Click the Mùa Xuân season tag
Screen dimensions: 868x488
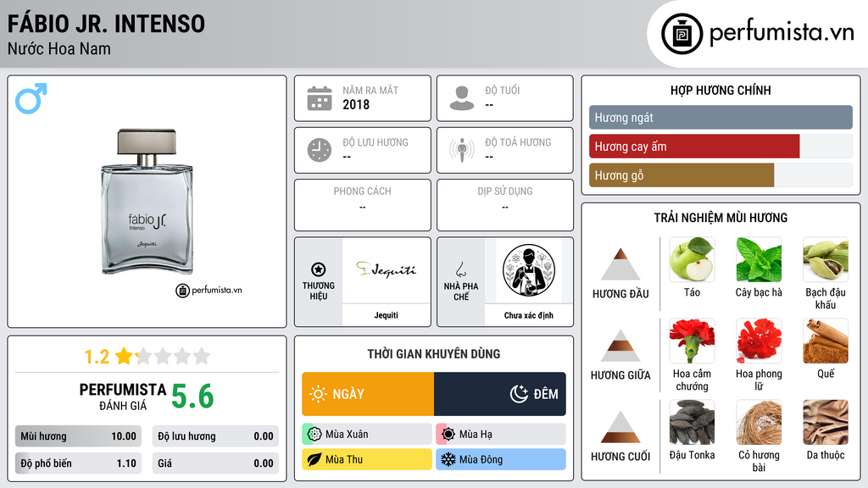coord(367,435)
